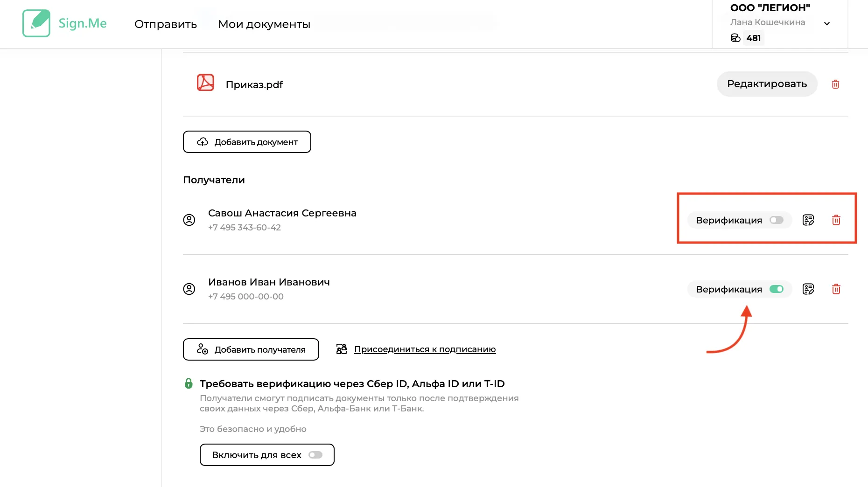Toggle "Включить для всех" verification switch
868x487 pixels.
click(x=315, y=455)
